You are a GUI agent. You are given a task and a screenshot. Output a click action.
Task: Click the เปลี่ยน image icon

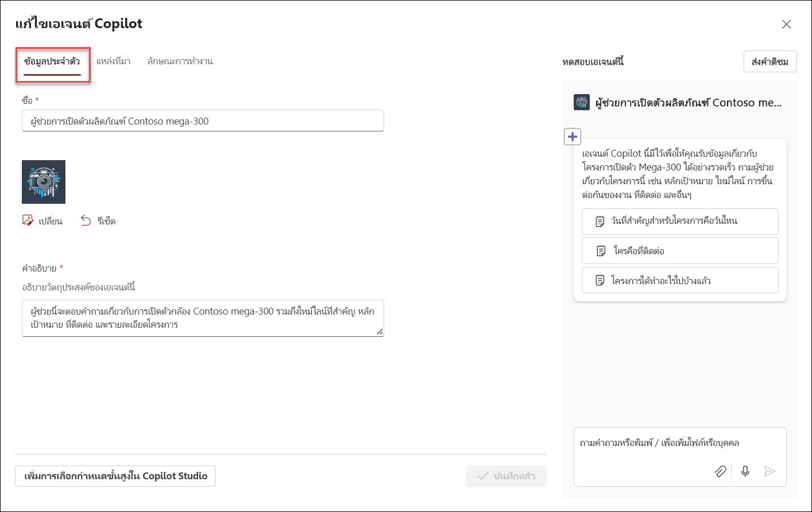pyautogui.click(x=28, y=220)
